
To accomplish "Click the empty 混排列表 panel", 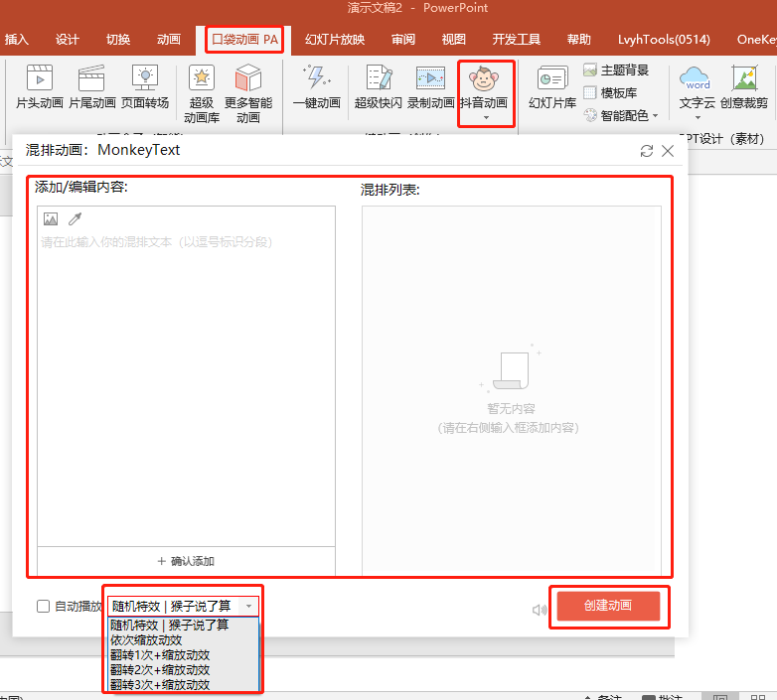I will pyautogui.click(x=512, y=390).
